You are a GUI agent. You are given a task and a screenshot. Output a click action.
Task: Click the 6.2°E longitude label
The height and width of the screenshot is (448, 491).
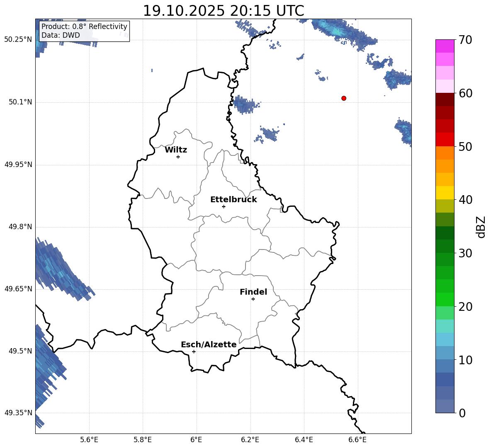coord(250,440)
